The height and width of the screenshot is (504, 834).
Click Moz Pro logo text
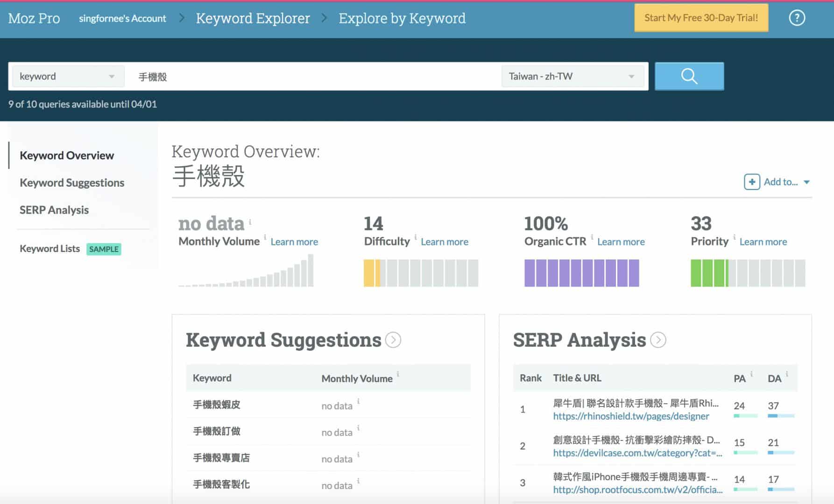(x=34, y=18)
